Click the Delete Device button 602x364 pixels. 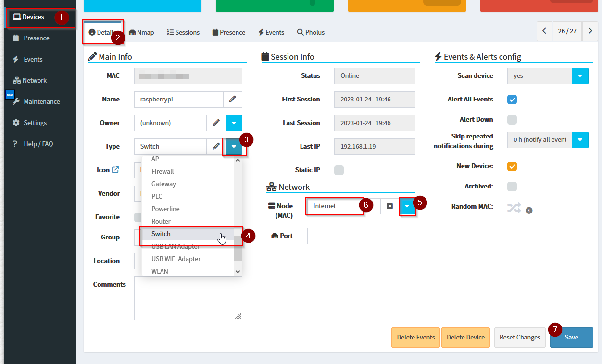tap(465, 337)
